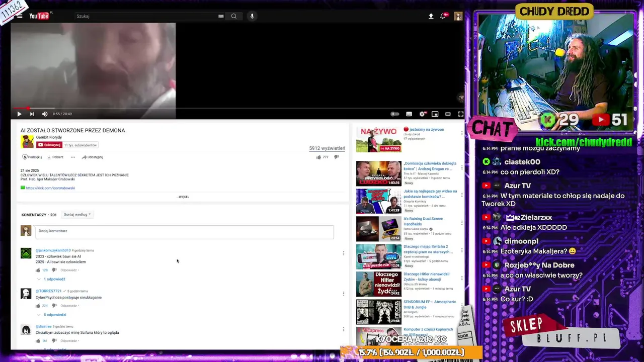This screenshot has width=644, height=362.
Task: Open menu for 'SENSORIUM EP' video
Action: coord(462,306)
